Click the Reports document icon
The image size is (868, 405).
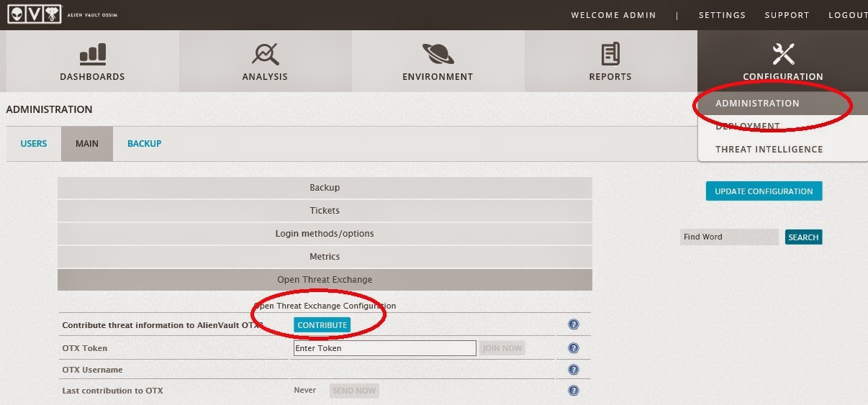[610, 54]
